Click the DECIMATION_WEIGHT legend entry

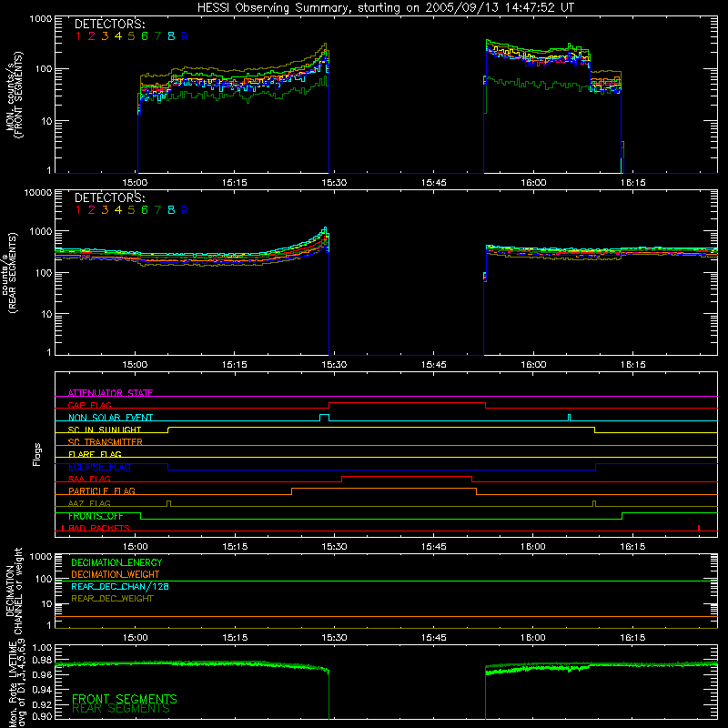tap(116, 574)
